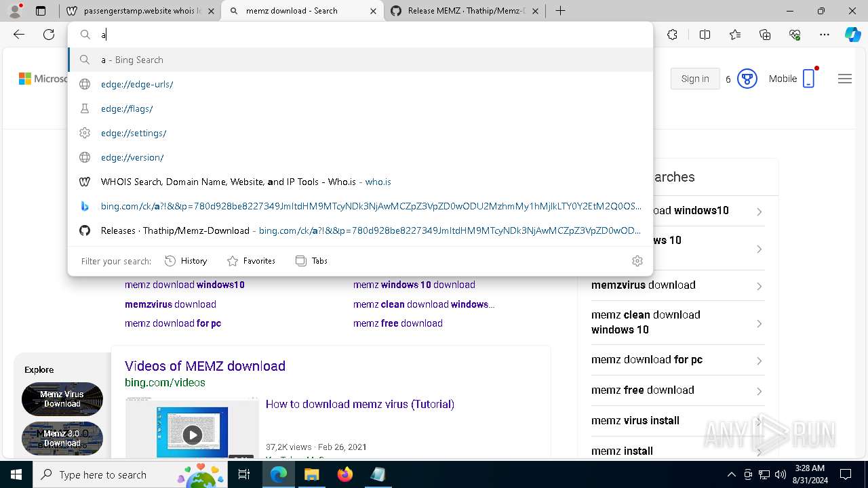
Task: Open File Explorer from the taskbar
Action: click(311, 474)
